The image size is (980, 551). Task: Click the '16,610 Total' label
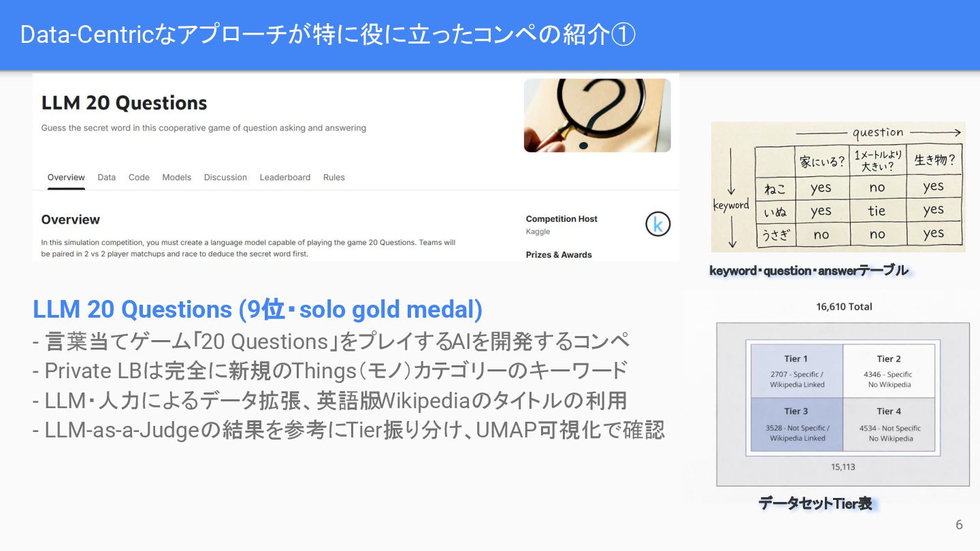pyautogui.click(x=844, y=307)
